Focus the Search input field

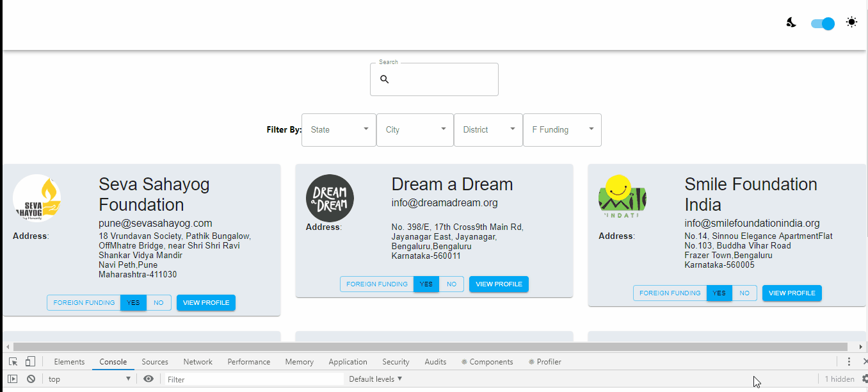tap(434, 79)
